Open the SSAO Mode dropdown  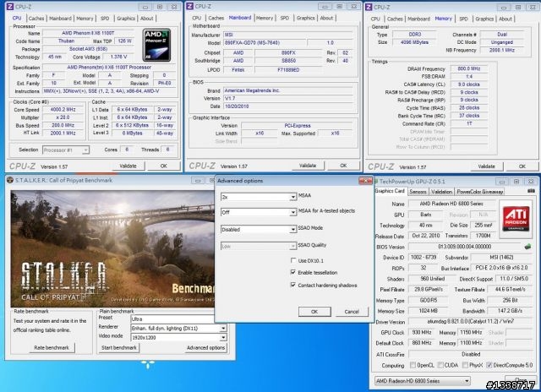259,229
